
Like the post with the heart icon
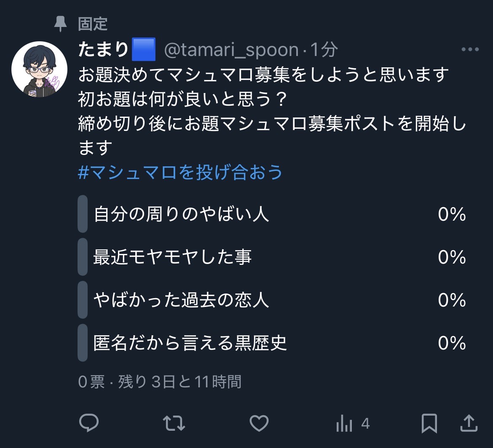click(259, 423)
